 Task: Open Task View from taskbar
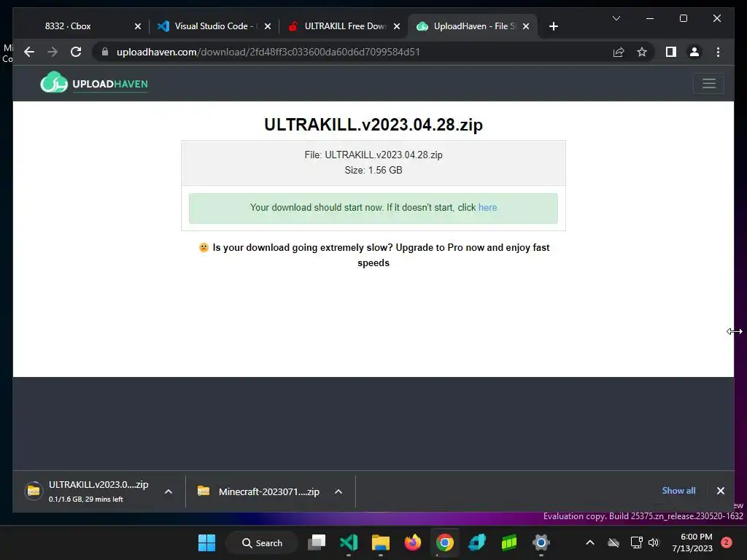coord(317,542)
